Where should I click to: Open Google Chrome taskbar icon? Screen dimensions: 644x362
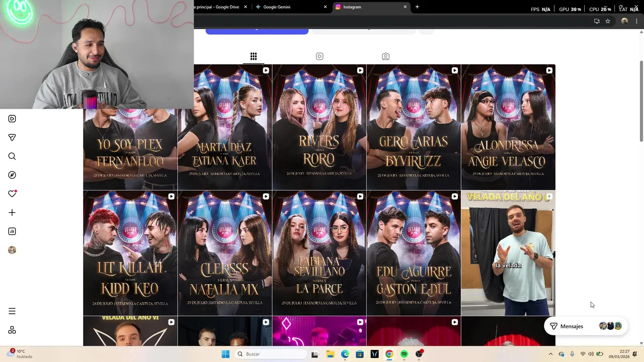[389, 354]
